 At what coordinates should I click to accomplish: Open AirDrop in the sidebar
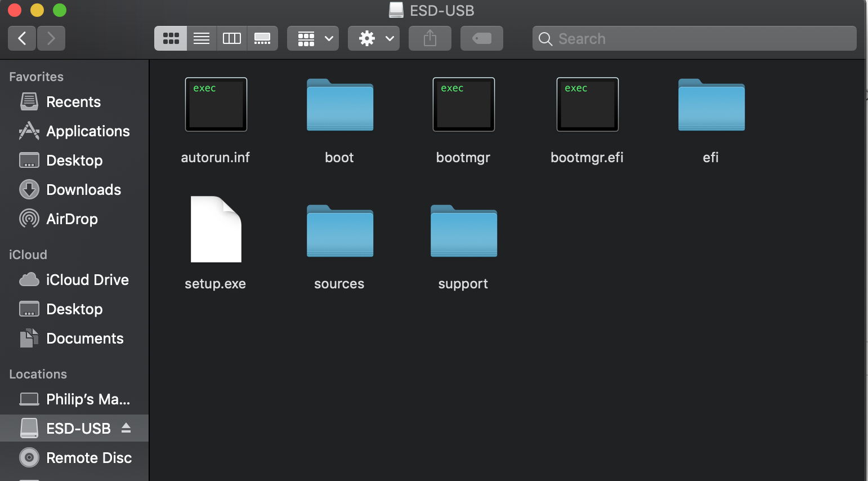coord(74,219)
